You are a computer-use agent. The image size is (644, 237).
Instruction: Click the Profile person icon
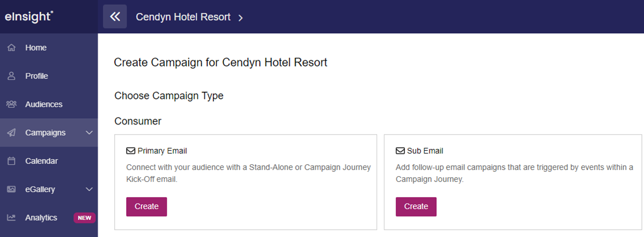pos(11,76)
